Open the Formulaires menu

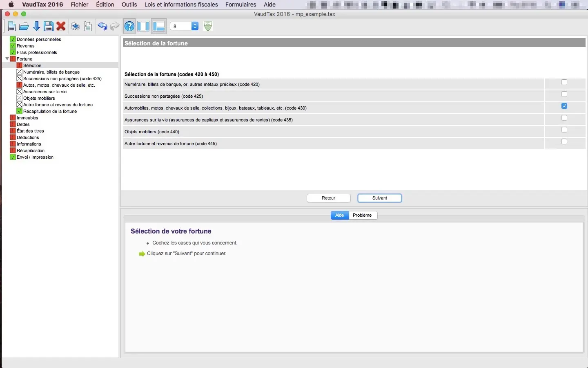(241, 4)
